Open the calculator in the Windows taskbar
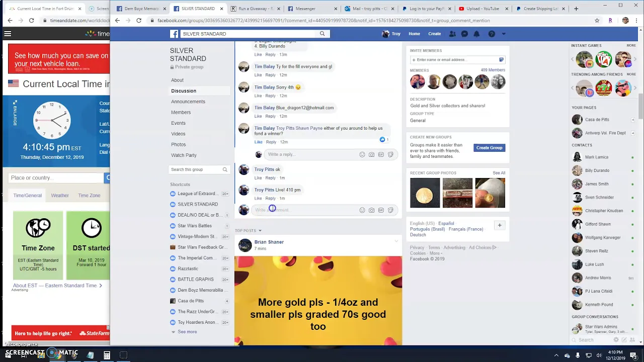644x362 pixels. tap(107, 355)
